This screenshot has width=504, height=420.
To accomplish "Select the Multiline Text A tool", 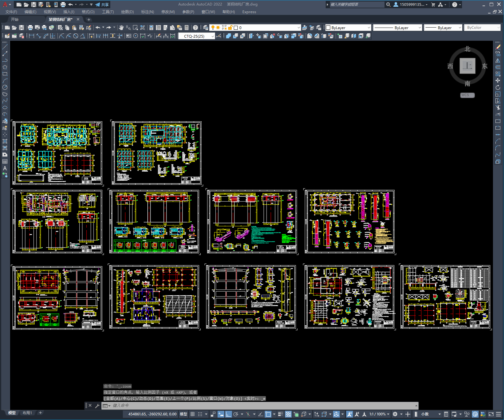I will (5, 168).
